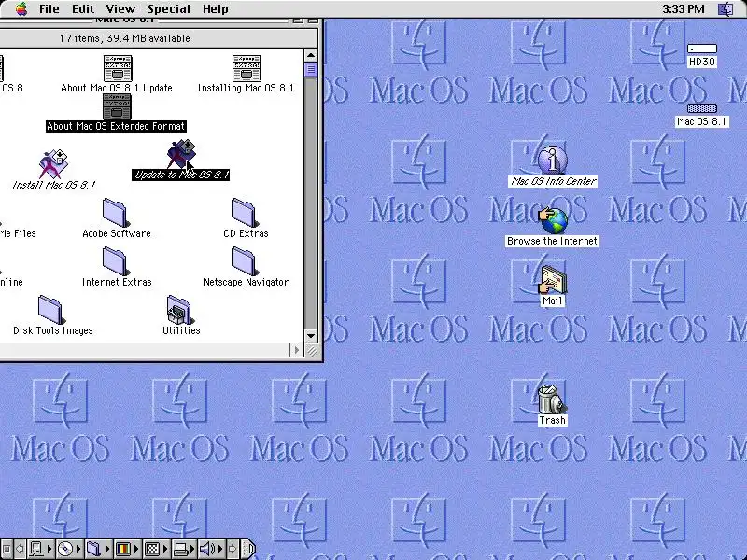The width and height of the screenshot is (747, 560).
Task: Open the Printer Selector Control Strip module
Action: (x=184, y=549)
